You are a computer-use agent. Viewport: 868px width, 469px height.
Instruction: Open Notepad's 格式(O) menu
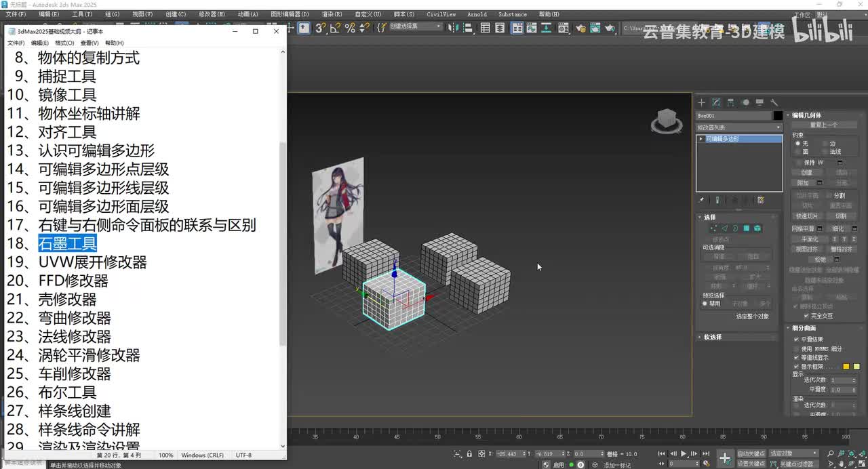coord(64,43)
